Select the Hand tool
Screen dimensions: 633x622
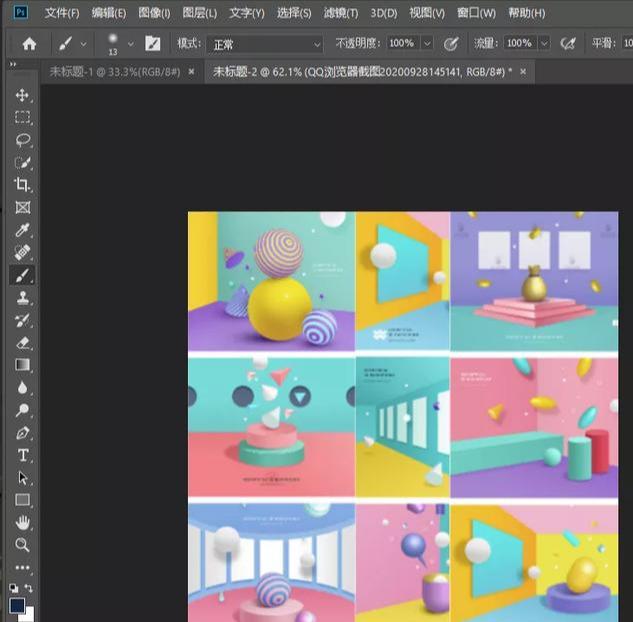click(x=22, y=523)
